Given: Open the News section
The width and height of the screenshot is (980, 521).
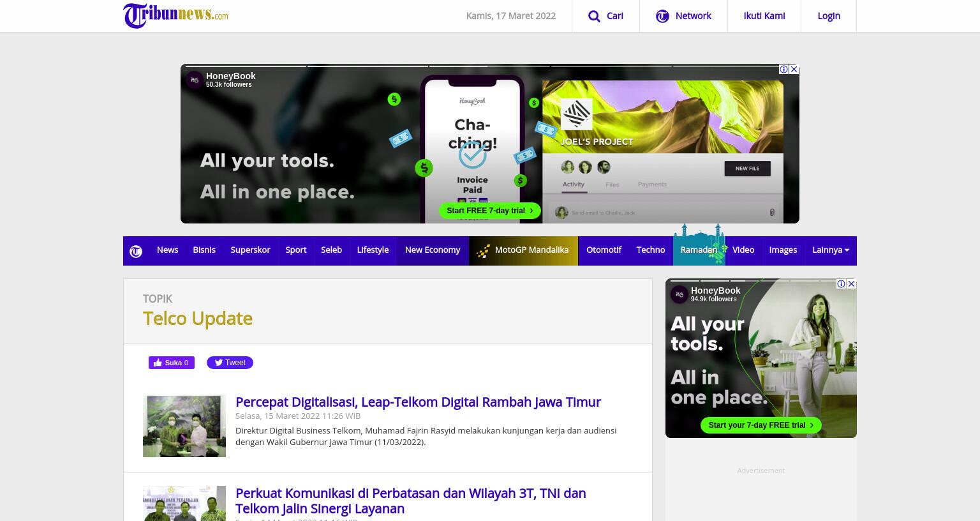Looking at the screenshot, I should tap(167, 250).
